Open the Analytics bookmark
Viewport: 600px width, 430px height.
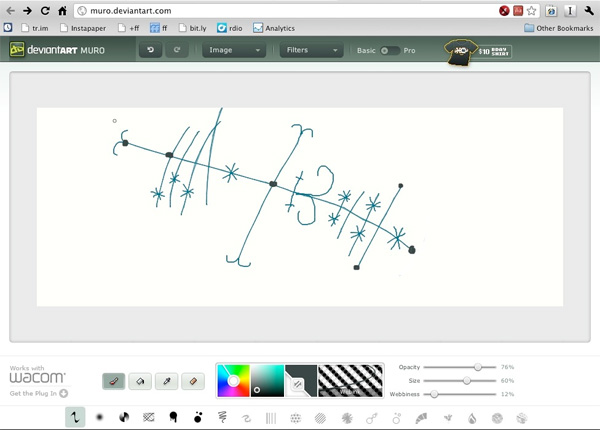[x=274, y=28]
